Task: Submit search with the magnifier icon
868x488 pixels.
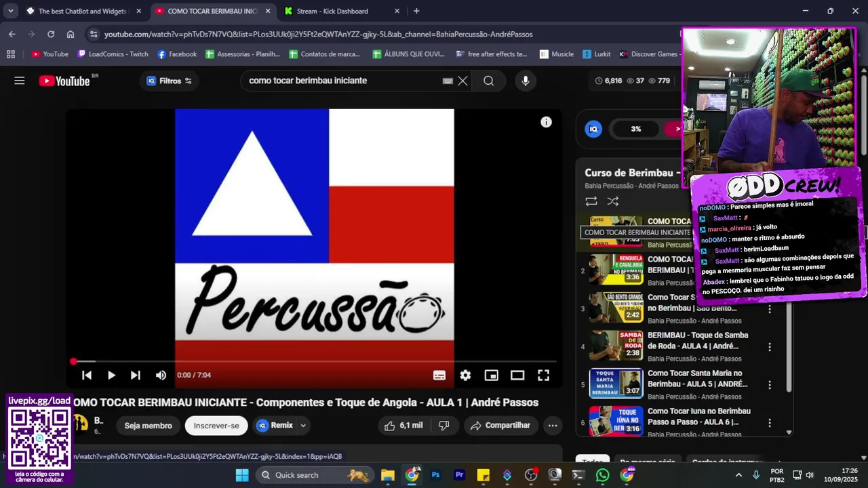Action: [x=489, y=81]
